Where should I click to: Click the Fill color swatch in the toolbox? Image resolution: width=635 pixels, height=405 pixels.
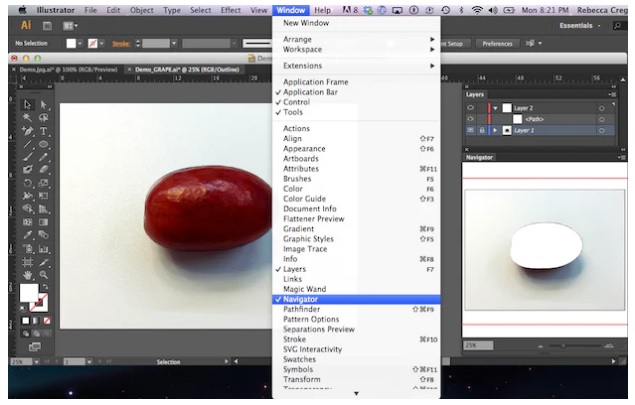(29, 292)
